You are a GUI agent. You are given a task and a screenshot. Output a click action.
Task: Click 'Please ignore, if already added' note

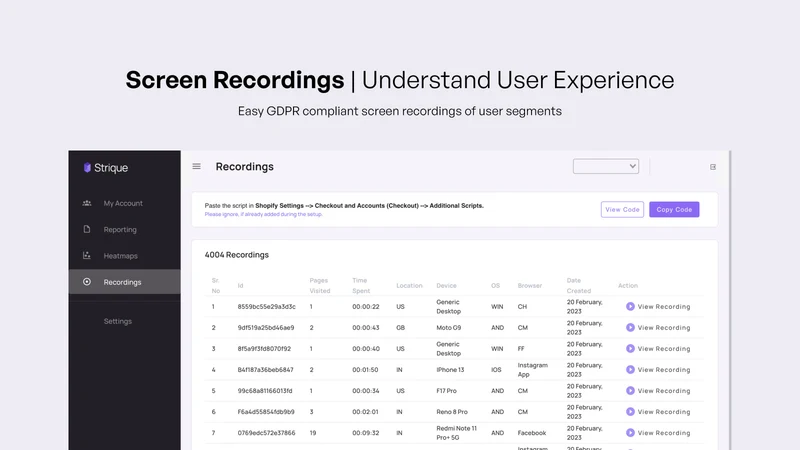tap(263, 214)
